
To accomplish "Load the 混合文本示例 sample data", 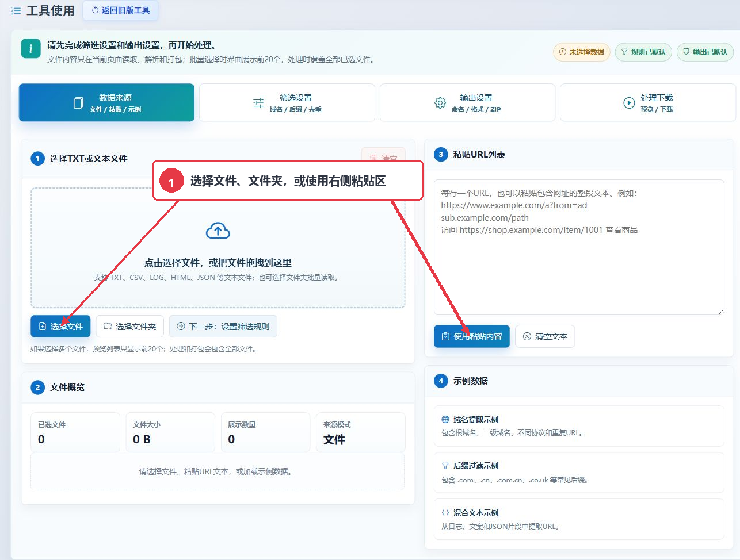I will coord(579,519).
